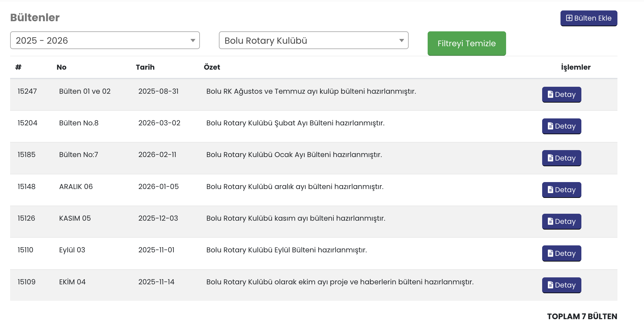Click document icon in KASIM 05 row
This screenshot has width=644, height=335.
(x=550, y=221)
